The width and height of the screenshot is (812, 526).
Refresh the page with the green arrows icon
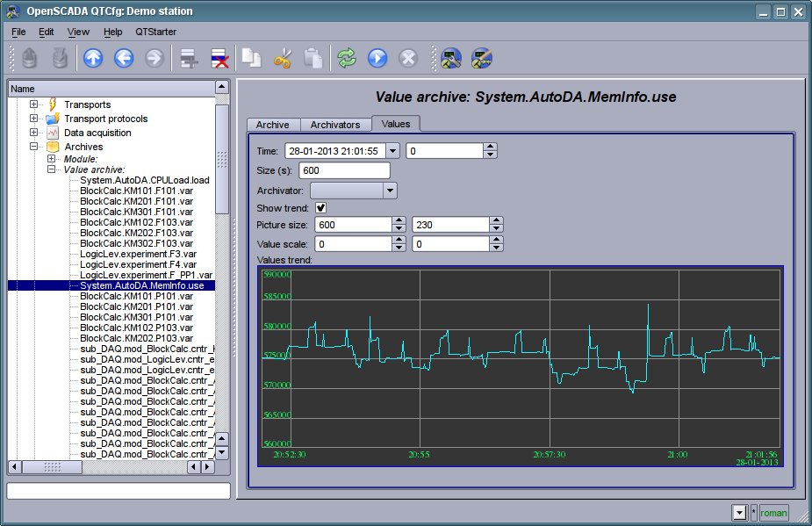tap(347, 58)
